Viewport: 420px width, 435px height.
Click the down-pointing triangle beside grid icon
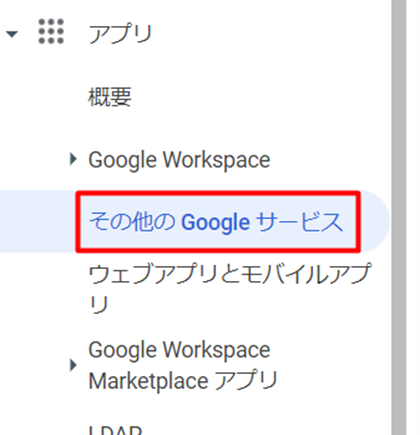click(12, 34)
